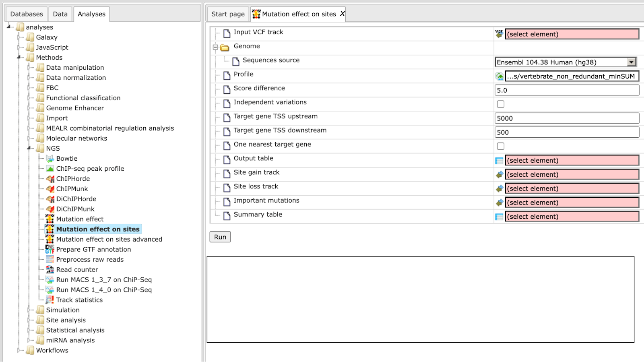644x362 pixels.
Task: Open the Statistical analysis folder
Action: [75, 330]
